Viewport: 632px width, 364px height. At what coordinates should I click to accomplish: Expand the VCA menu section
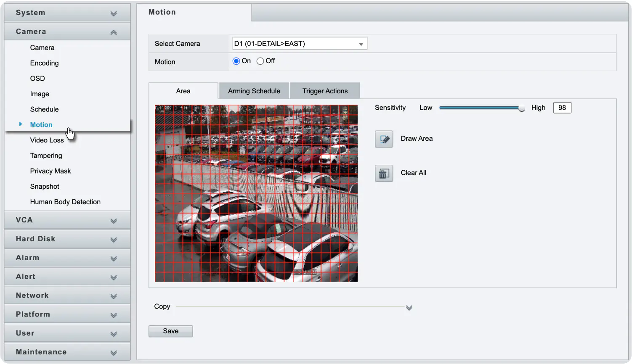coord(67,220)
